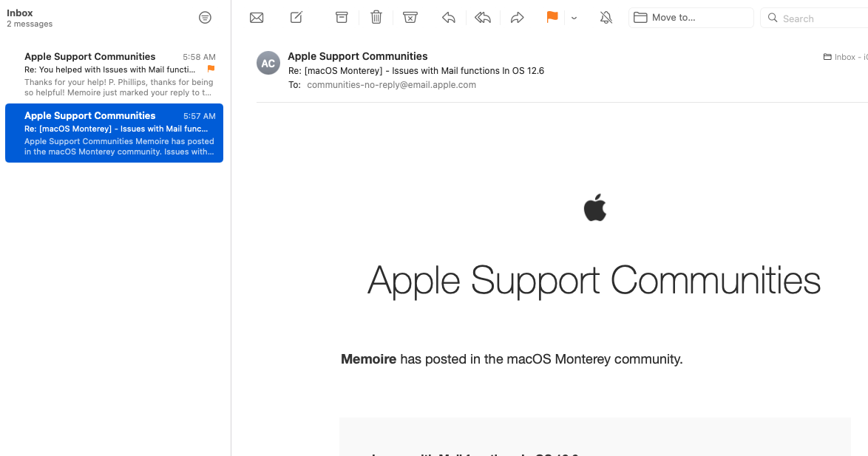Toggle the inbox message filter
Screen dimensions: 868x456
[x=205, y=18]
